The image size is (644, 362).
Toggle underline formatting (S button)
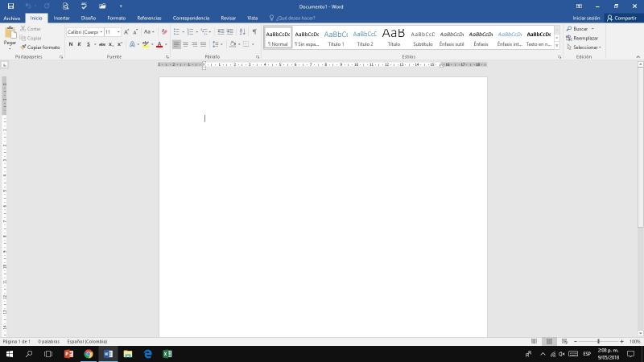coord(88,44)
